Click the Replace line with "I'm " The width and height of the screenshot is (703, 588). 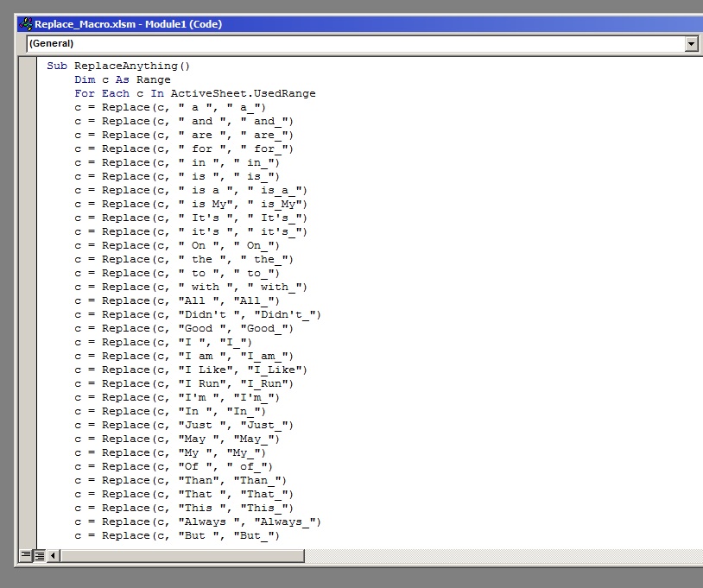(x=177, y=398)
